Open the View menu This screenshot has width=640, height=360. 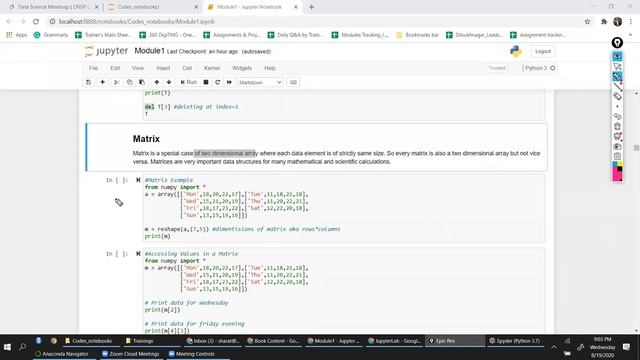[138, 68]
